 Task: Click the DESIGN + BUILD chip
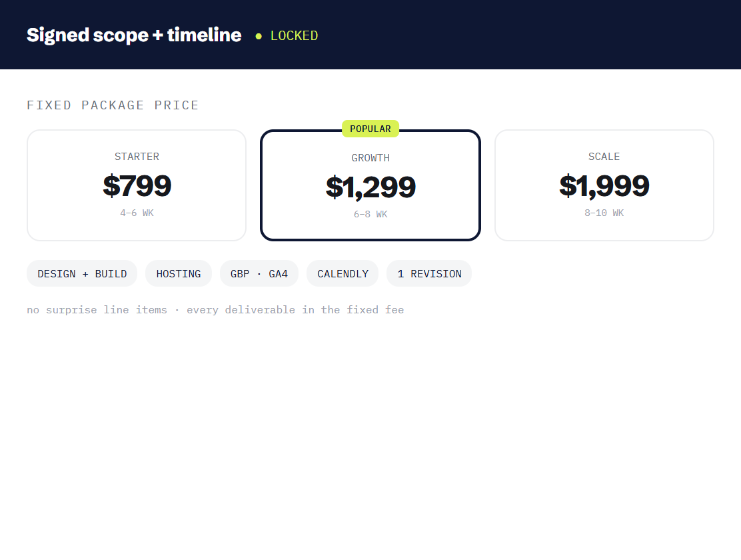click(x=82, y=273)
